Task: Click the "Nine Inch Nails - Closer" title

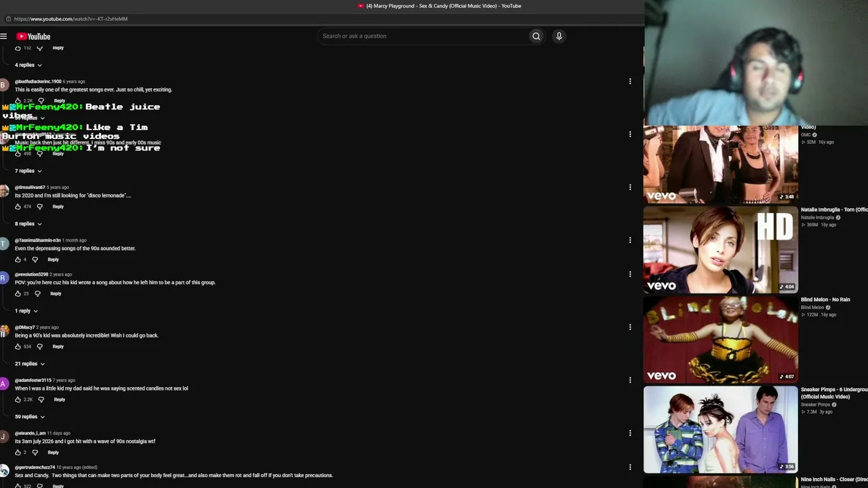Action: [834, 480]
